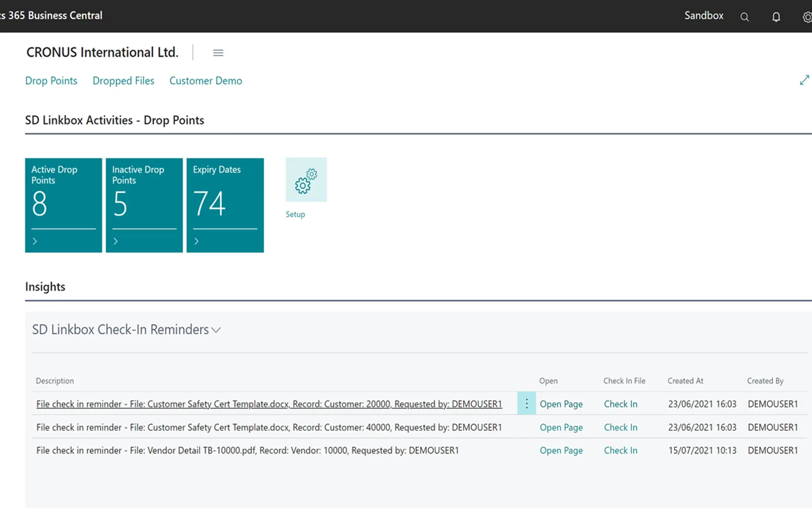812x508 pixels.
Task: Select the Created By column header
Action: [x=765, y=380]
